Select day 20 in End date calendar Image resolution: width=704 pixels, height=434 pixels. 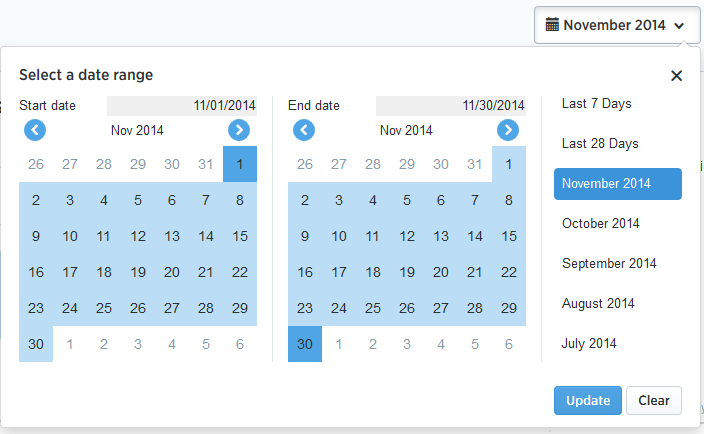tap(441, 272)
